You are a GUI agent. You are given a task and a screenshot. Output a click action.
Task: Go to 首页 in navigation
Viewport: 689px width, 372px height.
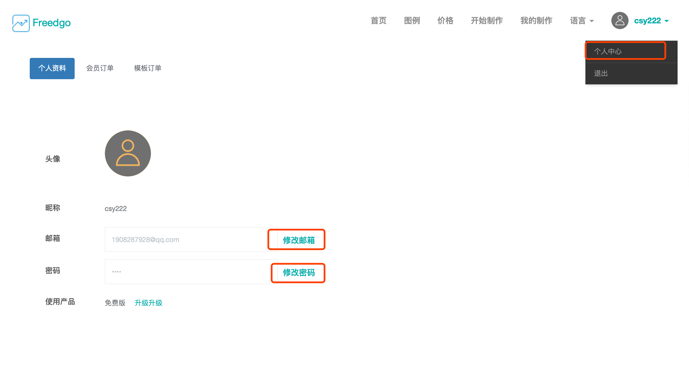pyautogui.click(x=378, y=21)
